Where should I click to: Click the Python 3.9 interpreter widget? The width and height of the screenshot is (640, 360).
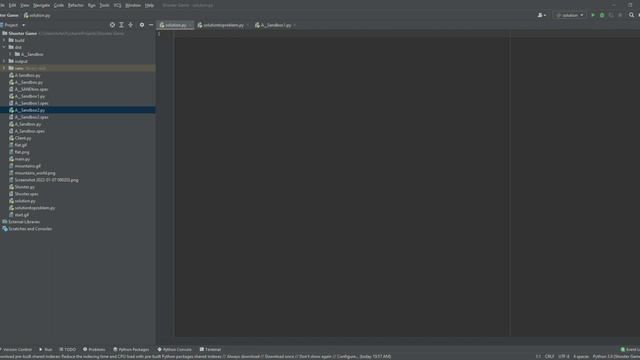pyautogui.click(x=616, y=357)
